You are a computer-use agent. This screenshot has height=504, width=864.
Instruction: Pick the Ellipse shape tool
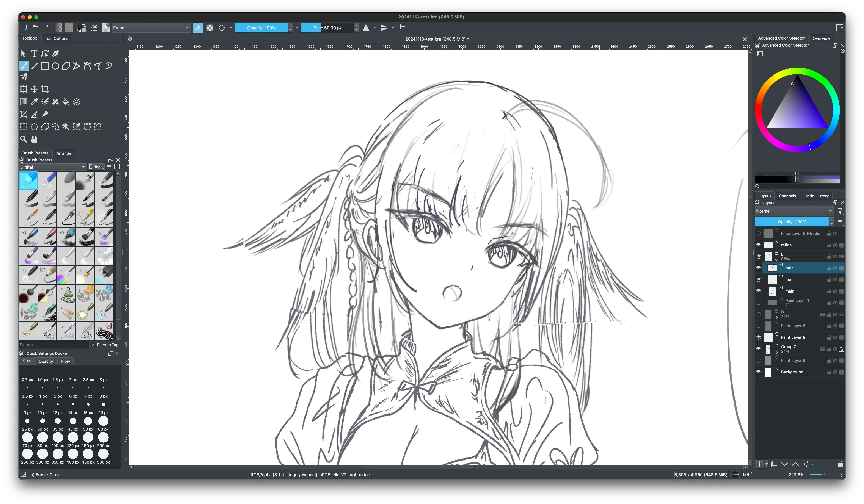pos(55,66)
